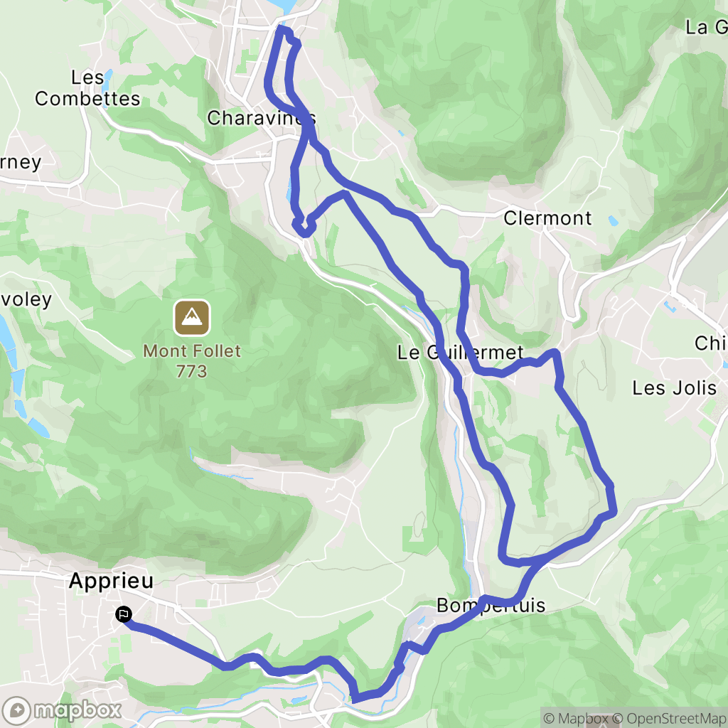728x728 pixels.
Task: Click the route finish flag marker in Apprieu
Action: (124, 615)
